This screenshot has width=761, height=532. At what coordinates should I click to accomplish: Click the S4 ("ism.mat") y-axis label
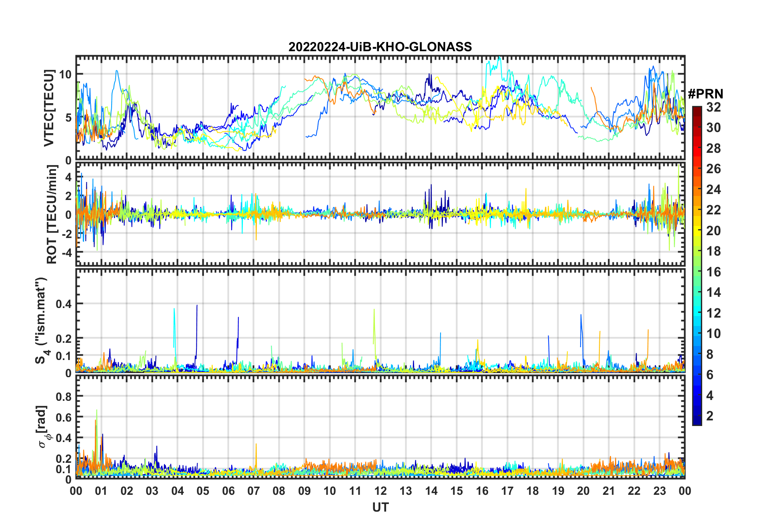click(x=42, y=321)
